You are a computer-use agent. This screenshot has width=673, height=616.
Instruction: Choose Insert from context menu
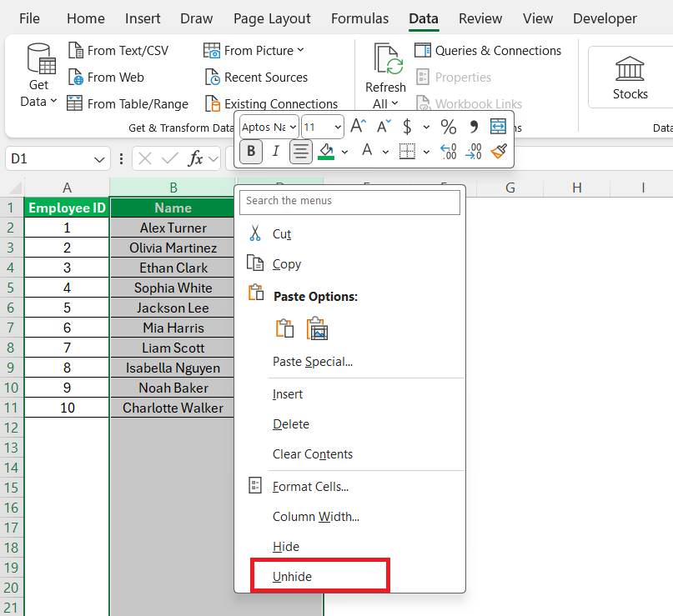pyautogui.click(x=349, y=394)
